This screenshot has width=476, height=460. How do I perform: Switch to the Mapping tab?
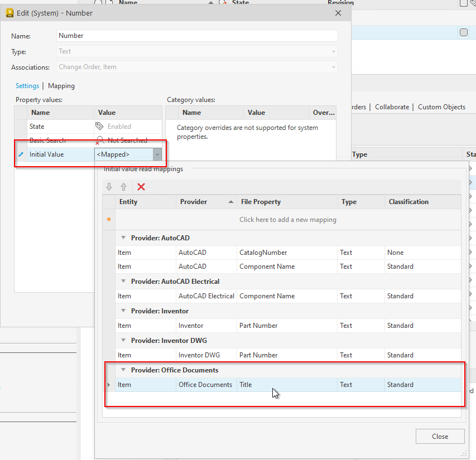pyautogui.click(x=61, y=86)
